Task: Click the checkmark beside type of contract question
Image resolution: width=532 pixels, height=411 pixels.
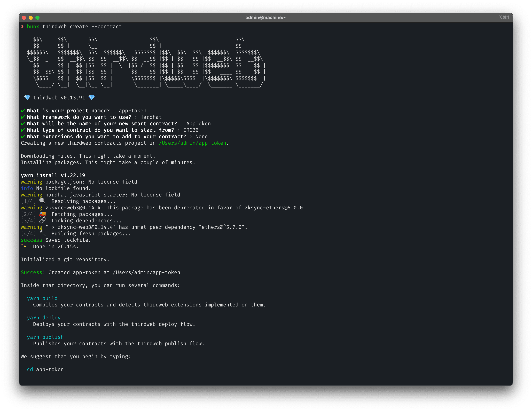Action: tap(23, 130)
